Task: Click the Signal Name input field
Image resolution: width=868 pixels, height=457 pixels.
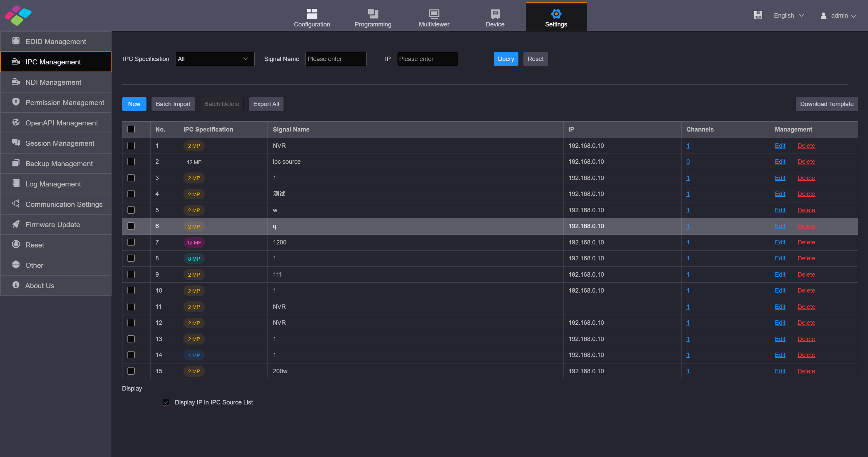Action: tap(335, 59)
